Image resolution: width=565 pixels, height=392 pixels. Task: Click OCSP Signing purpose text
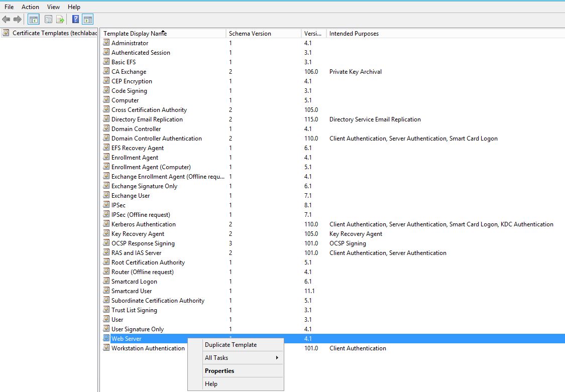coord(348,243)
